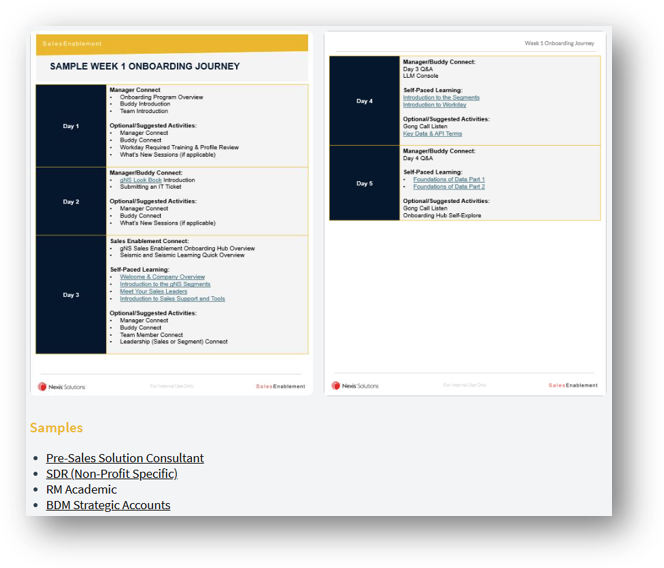The width and height of the screenshot is (664, 568).
Task: Open Introduction to Sales Support and Tools
Action: tap(172, 299)
